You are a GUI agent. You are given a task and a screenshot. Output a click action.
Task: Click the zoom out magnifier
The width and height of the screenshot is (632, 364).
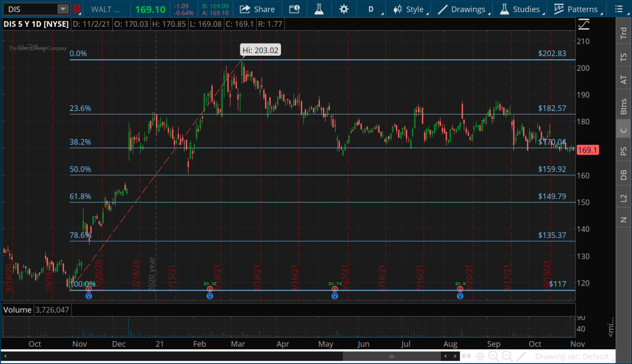click(508, 356)
